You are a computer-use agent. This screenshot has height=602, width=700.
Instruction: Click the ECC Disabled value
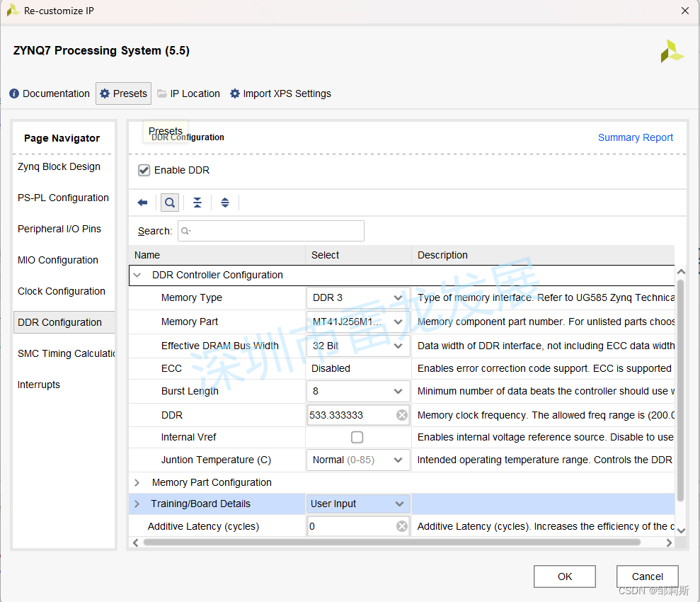[x=331, y=368]
